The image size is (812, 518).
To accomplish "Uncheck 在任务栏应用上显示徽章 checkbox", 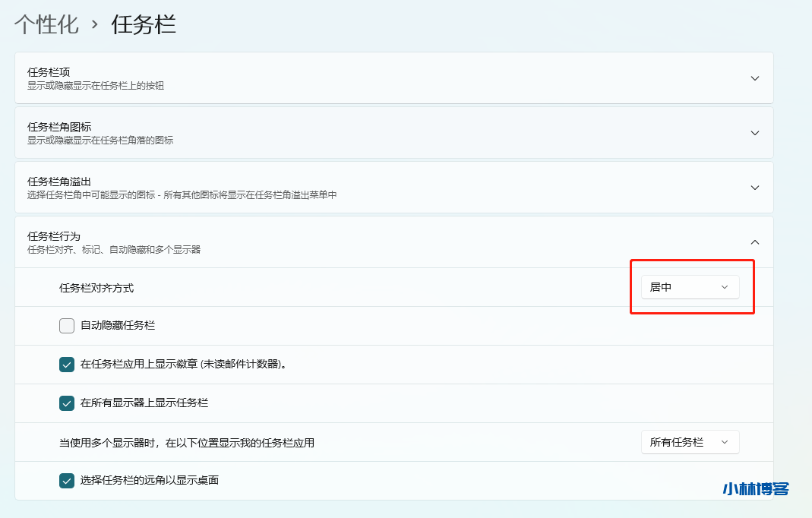I will 67,365.
